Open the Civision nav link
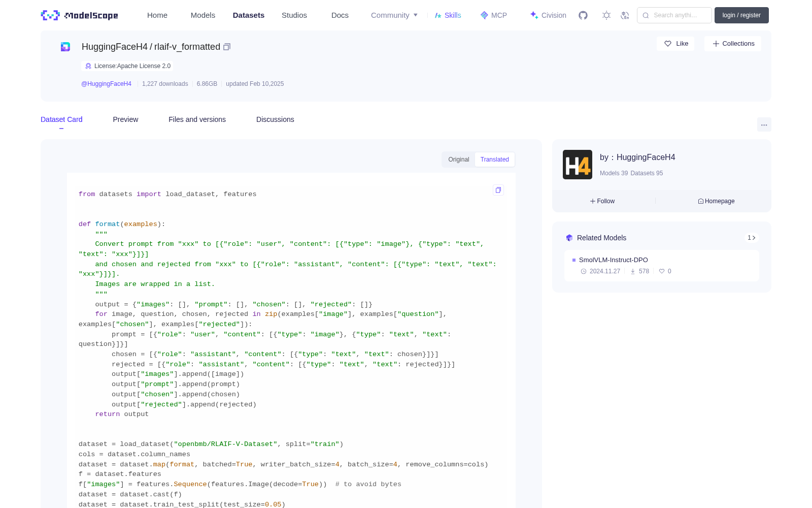 (x=548, y=15)
